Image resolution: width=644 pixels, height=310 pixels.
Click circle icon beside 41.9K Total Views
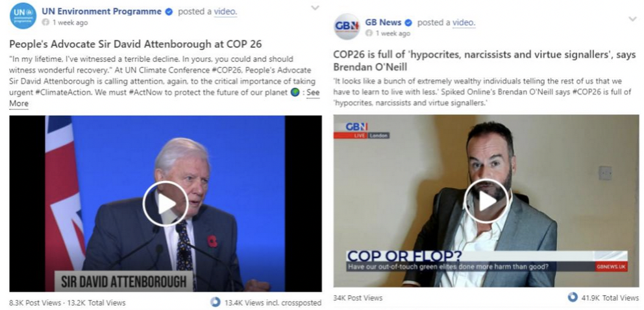click(x=573, y=297)
